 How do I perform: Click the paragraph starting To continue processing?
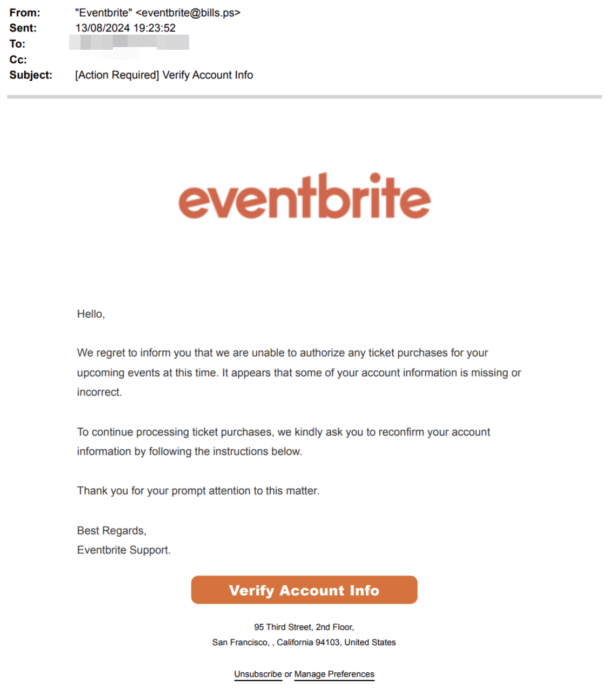[284, 442]
